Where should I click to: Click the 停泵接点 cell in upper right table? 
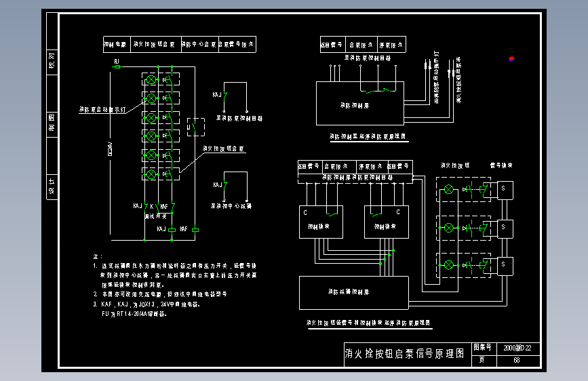coord(391,45)
